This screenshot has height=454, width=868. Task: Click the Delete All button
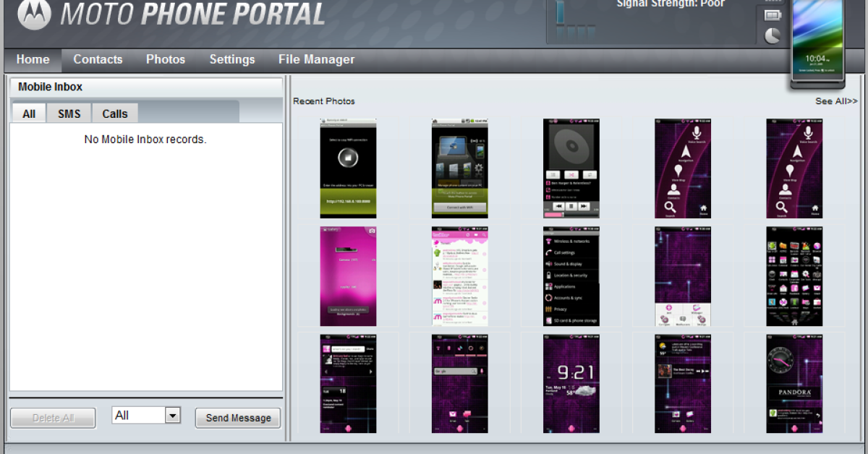[53, 418]
